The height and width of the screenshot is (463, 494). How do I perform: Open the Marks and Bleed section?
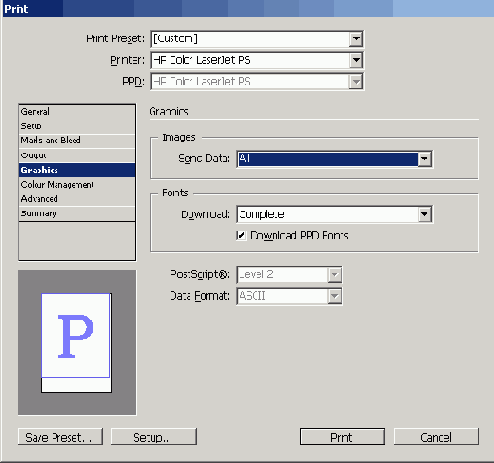click(77, 140)
